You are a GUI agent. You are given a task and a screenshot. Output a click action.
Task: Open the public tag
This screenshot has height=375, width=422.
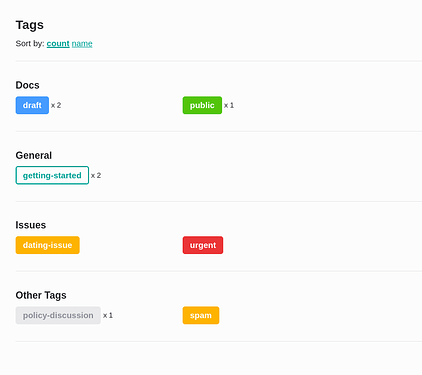click(202, 105)
